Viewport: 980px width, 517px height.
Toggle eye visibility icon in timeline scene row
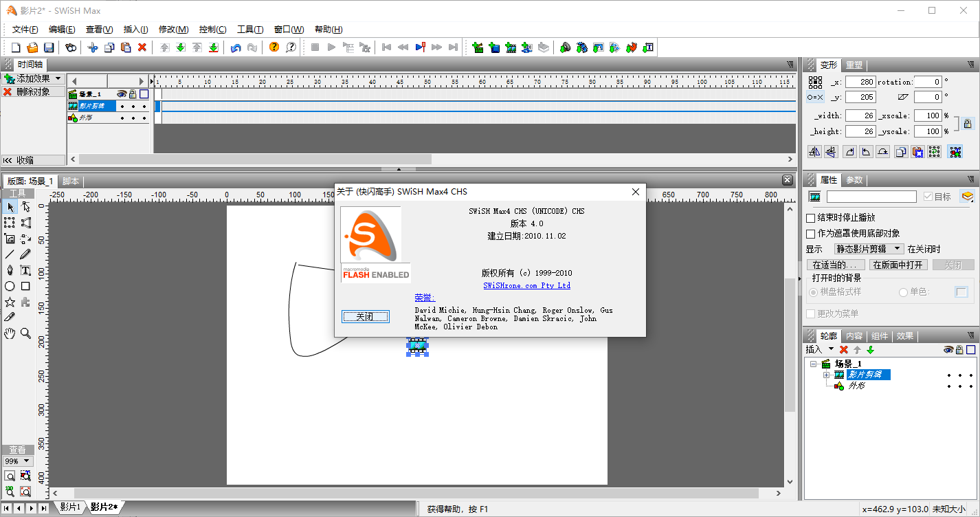pos(122,94)
